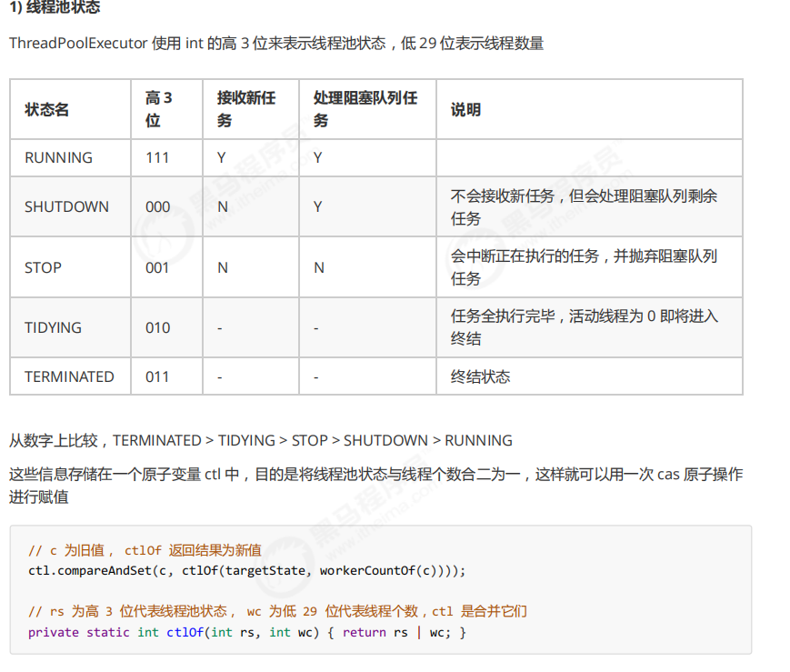Click the "1) 线程池状态" section heading

[55, 8]
